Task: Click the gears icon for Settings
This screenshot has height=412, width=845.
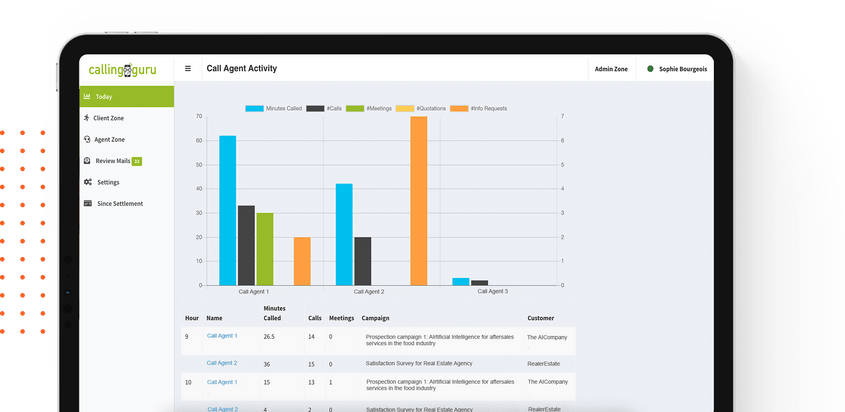Action: [x=88, y=182]
